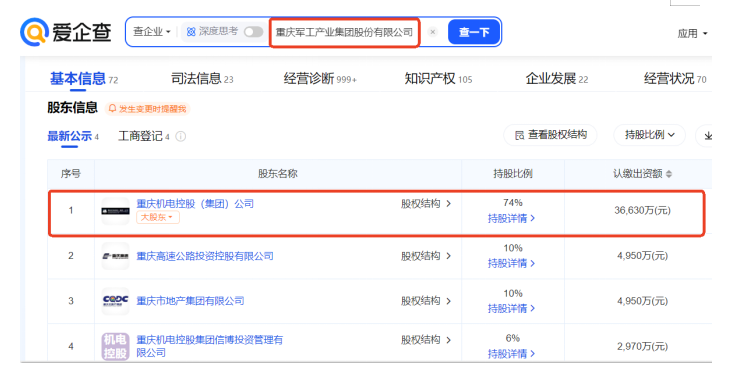Screen dimensions: 732x370
Task: Open 重庆市地产集团有限公司 link
Action: [x=190, y=301]
